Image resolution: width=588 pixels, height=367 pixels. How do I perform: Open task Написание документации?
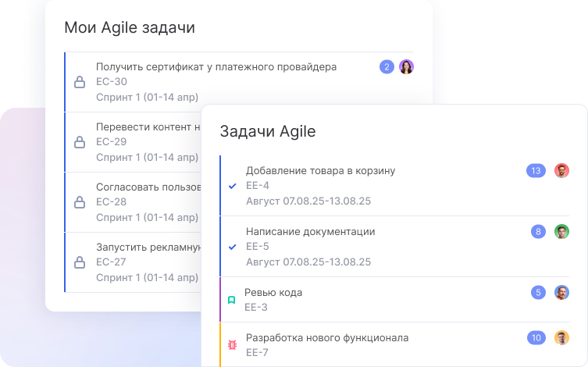(311, 232)
